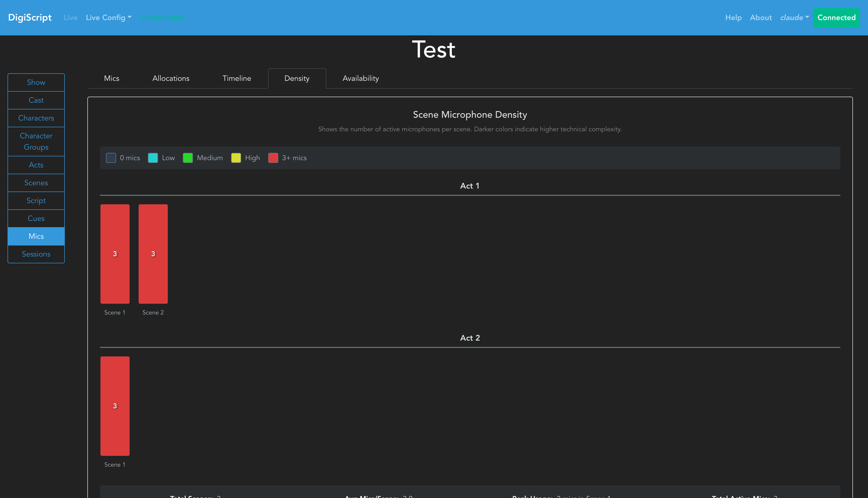Click Act 2 Scene 1 density bar
868x498 pixels.
tap(115, 406)
